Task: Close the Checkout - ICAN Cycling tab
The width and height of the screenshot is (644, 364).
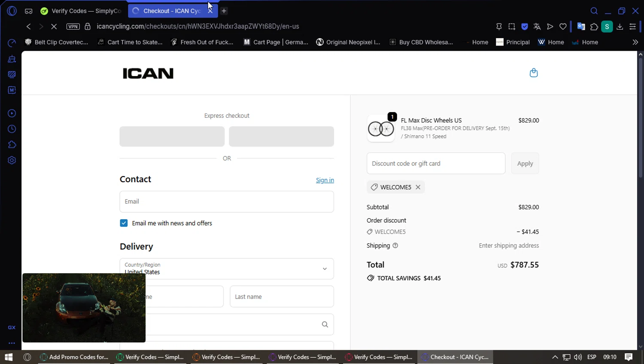Action: click(210, 11)
